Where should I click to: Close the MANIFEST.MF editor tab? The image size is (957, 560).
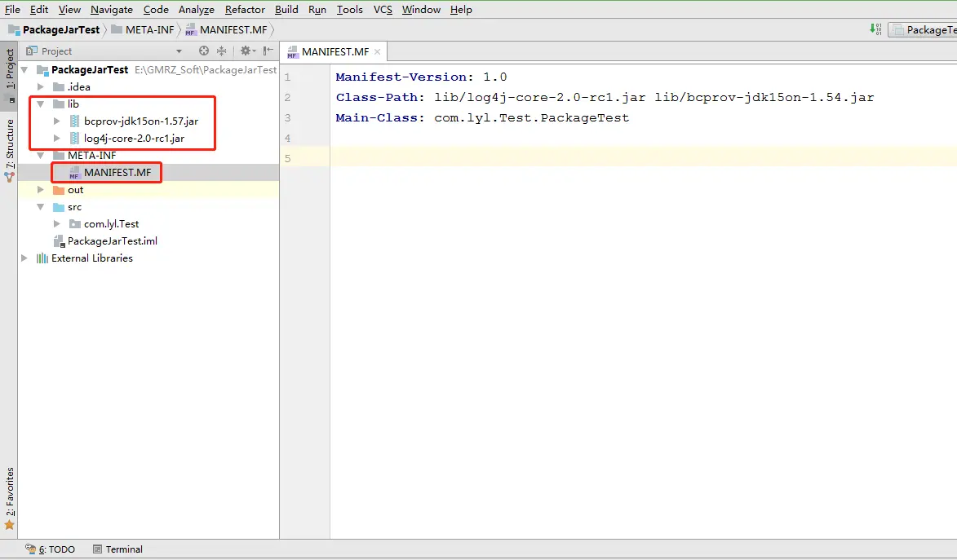(377, 52)
